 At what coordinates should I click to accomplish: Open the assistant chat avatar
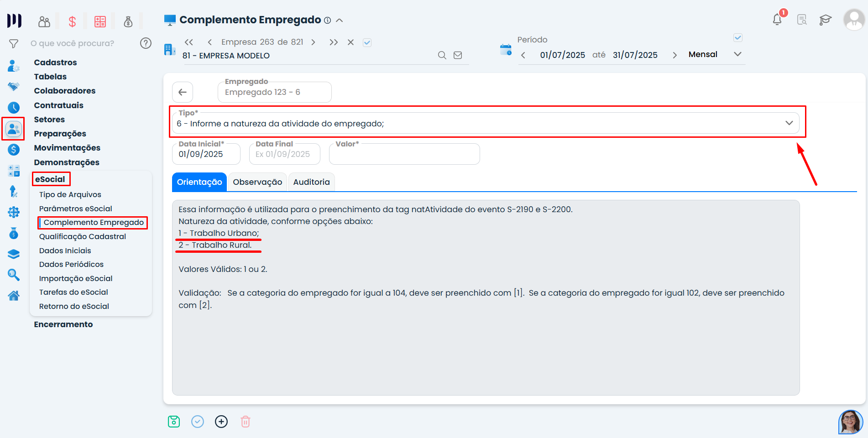point(850,422)
